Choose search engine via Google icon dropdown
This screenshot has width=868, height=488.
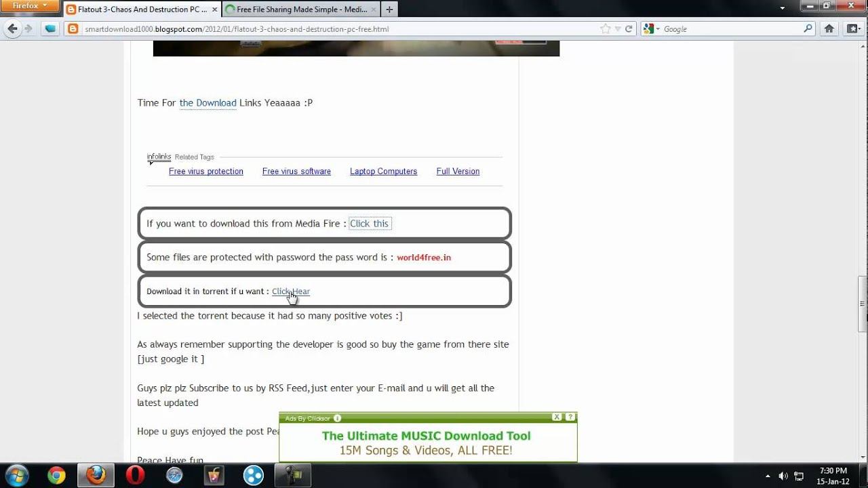(650, 28)
